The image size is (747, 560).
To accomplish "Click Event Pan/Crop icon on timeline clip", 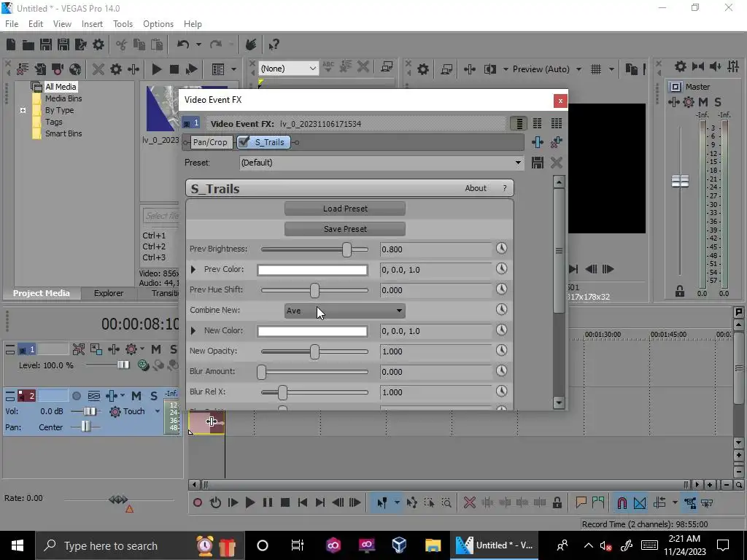I will pyautogui.click(x=212, y=421).
